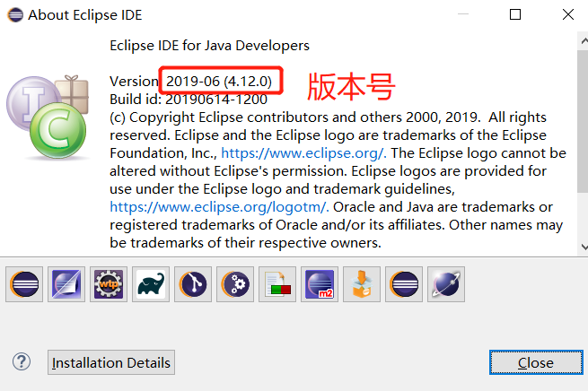
Task: Open the Eclipse Platform feature icon
Action: click(24, 284)
